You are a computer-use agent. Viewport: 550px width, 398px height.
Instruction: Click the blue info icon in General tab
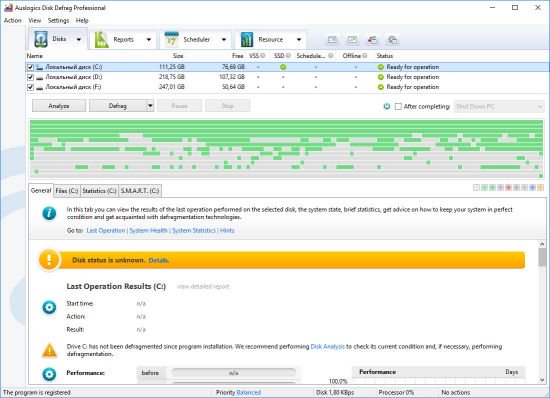(x=49, y=213)
